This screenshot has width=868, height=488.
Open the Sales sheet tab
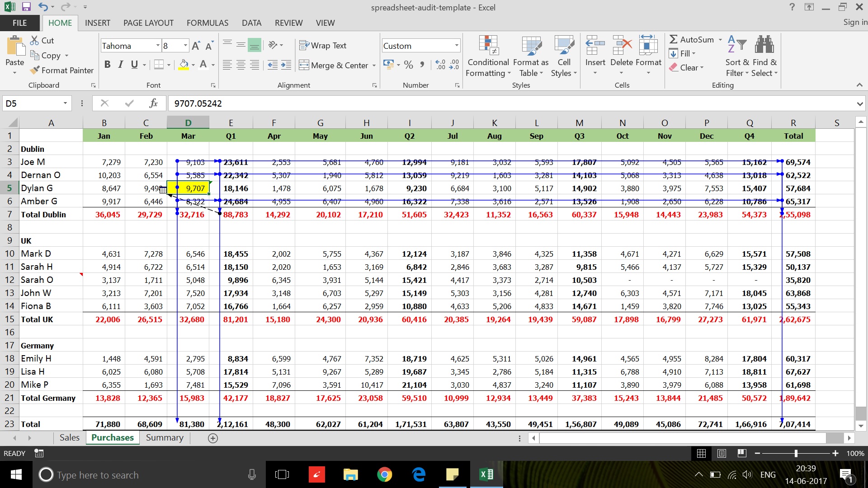coord(69,438)
